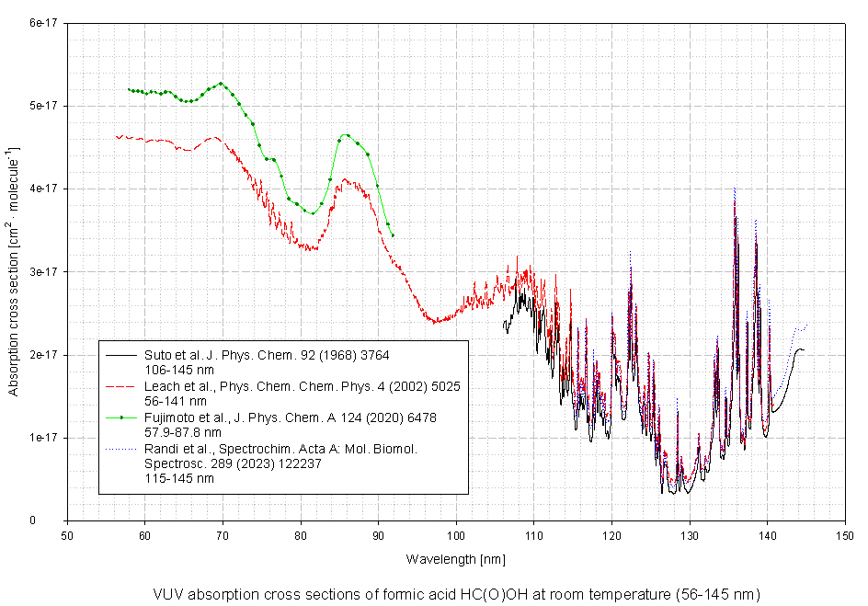Click the green Fujimoto legend line marker

(121, 417)
